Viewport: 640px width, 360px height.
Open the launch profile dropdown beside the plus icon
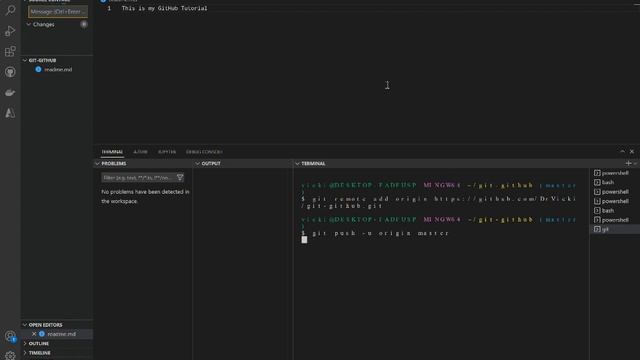tap(636, 163)
